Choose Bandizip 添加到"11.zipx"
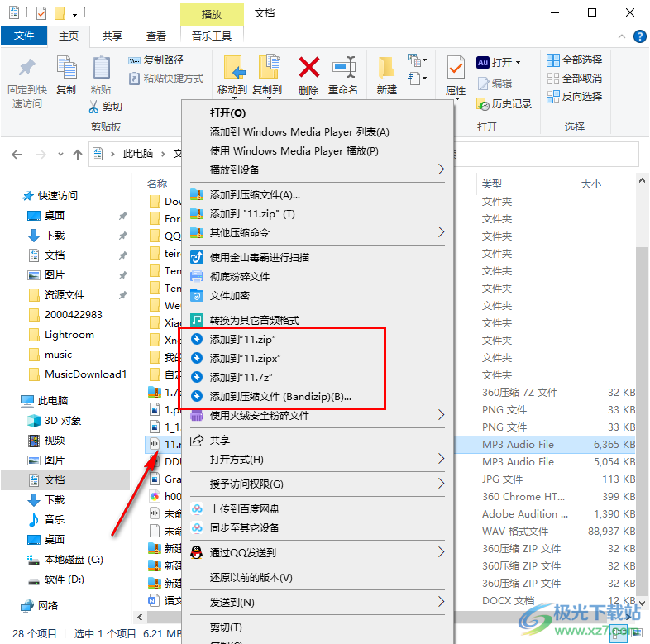 pos(317,359)
